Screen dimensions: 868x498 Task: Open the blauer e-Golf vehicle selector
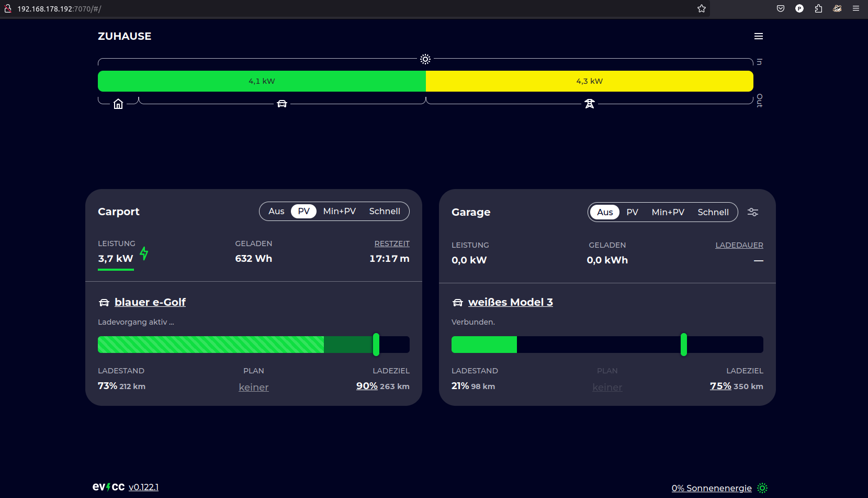coord(150,302)
